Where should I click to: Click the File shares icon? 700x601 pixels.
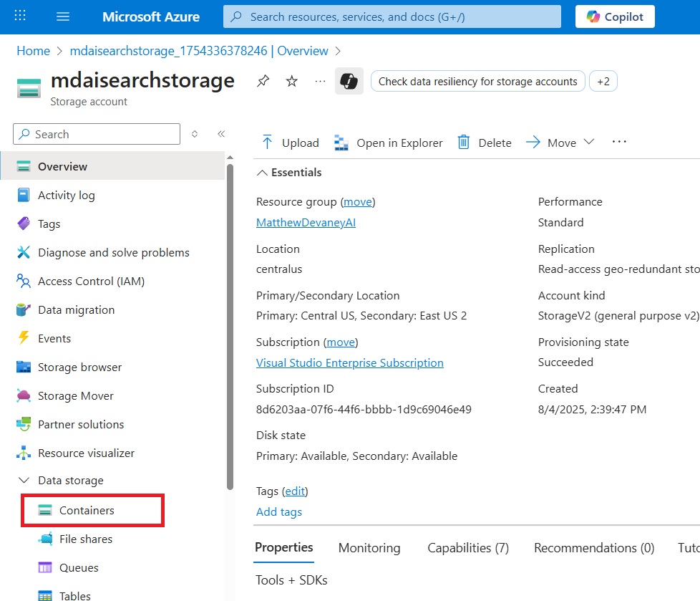45,539
